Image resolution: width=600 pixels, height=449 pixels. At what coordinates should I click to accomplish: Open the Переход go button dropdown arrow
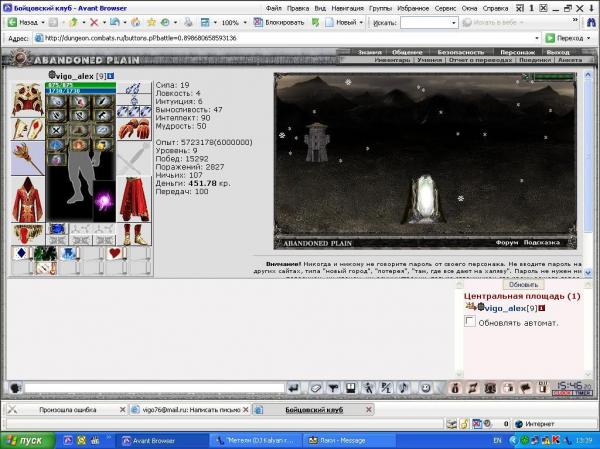tap(589, 38)
